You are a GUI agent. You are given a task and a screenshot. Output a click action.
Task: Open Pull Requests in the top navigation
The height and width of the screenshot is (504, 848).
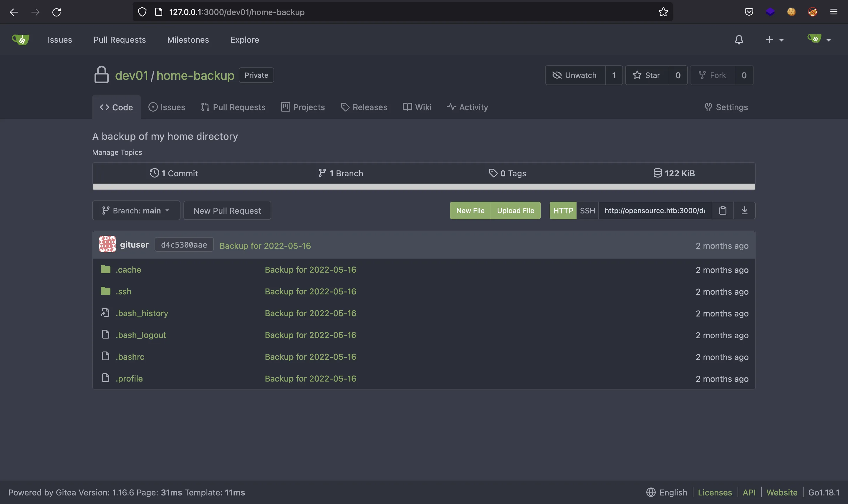120,40
